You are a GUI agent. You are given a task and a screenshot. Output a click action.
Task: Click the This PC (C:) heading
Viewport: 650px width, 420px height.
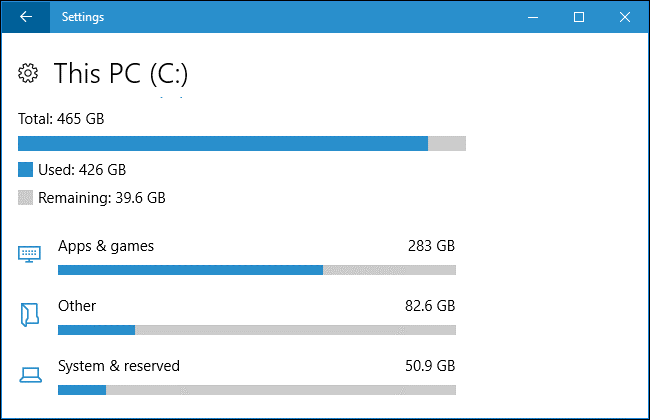coord(121,73)
